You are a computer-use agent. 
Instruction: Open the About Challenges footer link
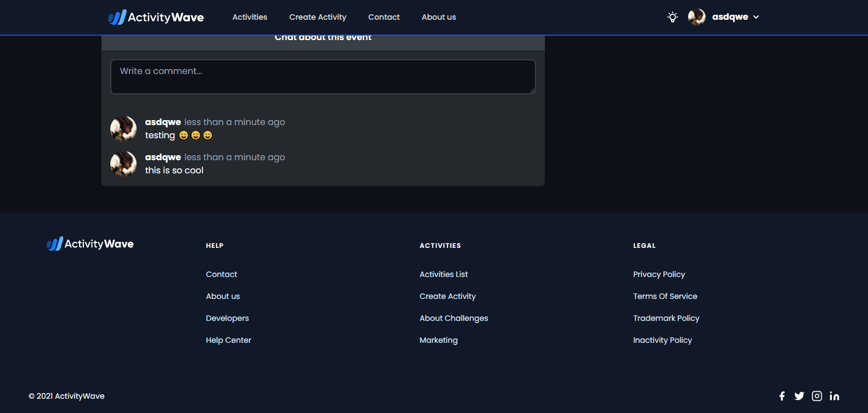[453, 318]
